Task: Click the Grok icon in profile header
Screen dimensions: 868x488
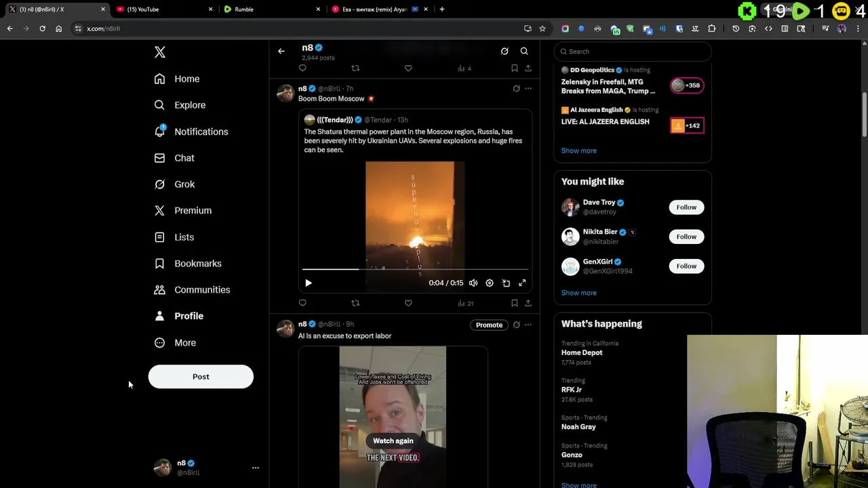Action: 505,51
